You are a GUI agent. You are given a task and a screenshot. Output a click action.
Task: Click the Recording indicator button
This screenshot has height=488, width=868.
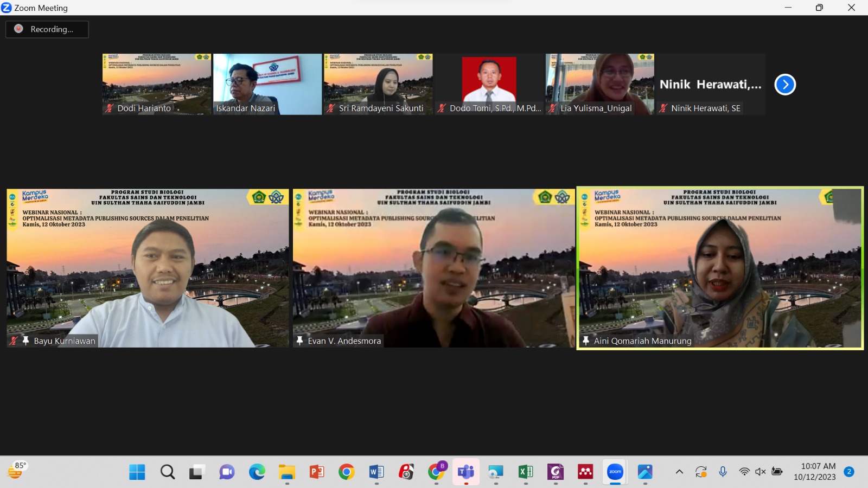[47, 29]
